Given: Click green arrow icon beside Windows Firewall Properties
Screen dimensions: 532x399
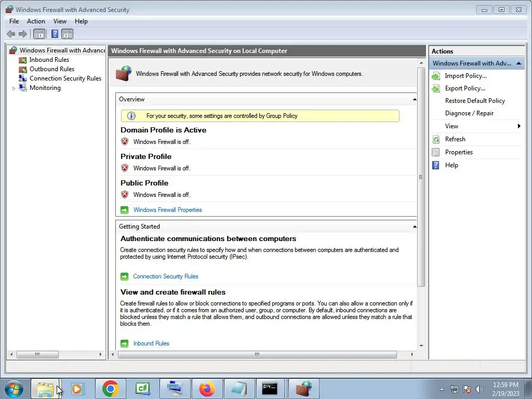Looking at the screenshot, I should (125, 210).
